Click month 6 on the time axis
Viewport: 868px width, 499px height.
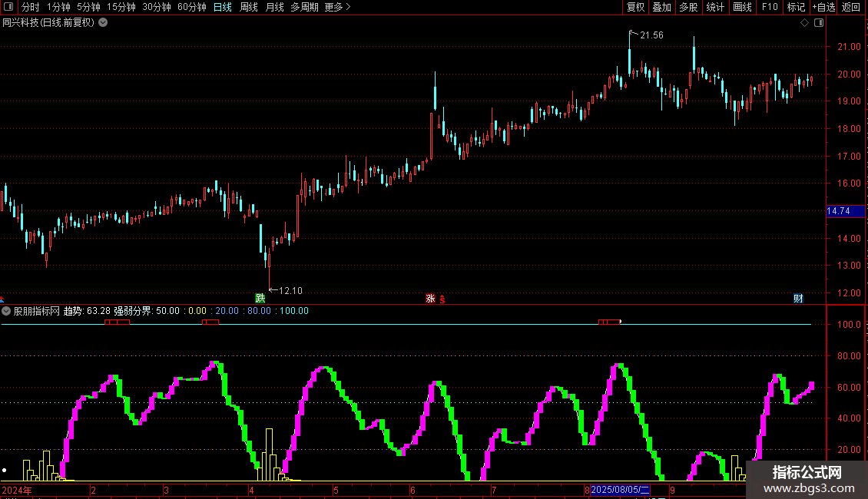[x=413, y=490]
